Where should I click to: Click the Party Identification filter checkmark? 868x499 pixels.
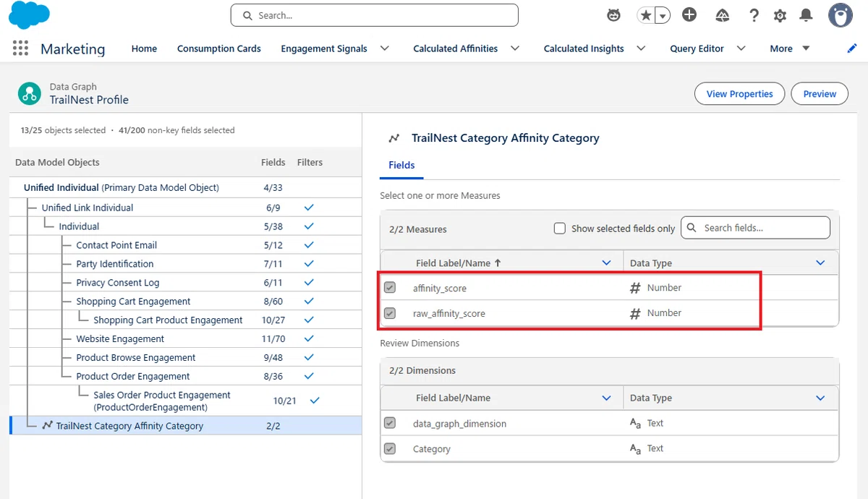tap(309, 264)
